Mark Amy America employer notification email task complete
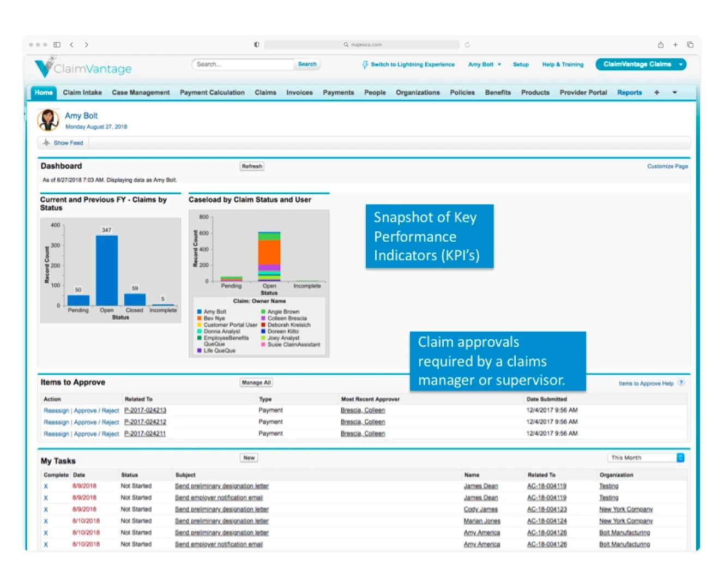This screenshot has width=724, height=588. pyautogui.click(x=46, y=545)
